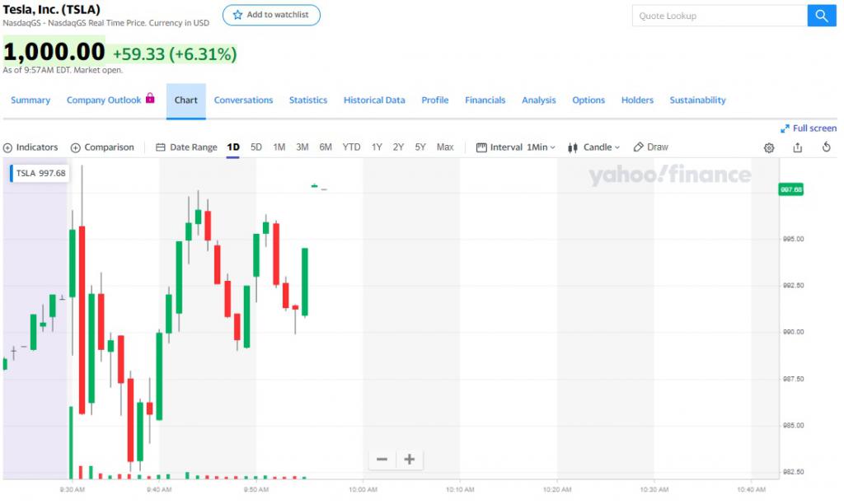
Task: Click the Quote Lookup search field
Action: 720,16
